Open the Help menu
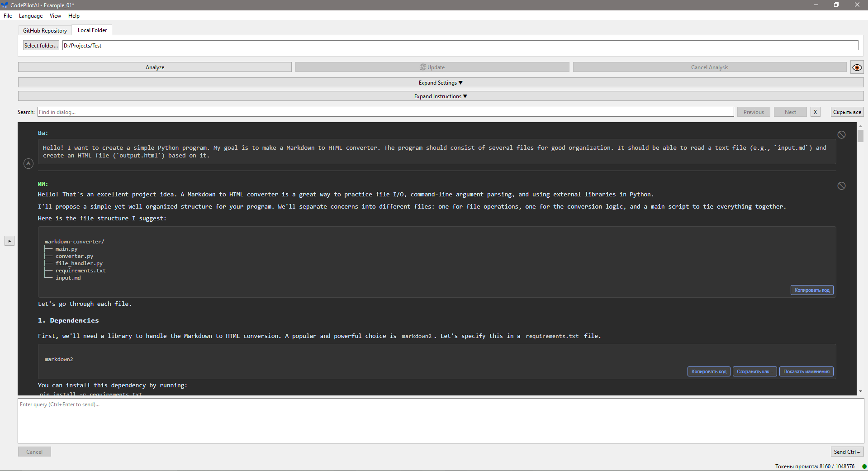 click(x=74, y=16)
